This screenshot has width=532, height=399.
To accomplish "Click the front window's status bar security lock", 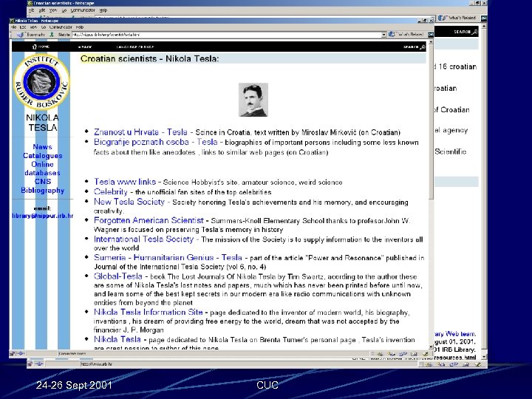I will tap(13, 353).
